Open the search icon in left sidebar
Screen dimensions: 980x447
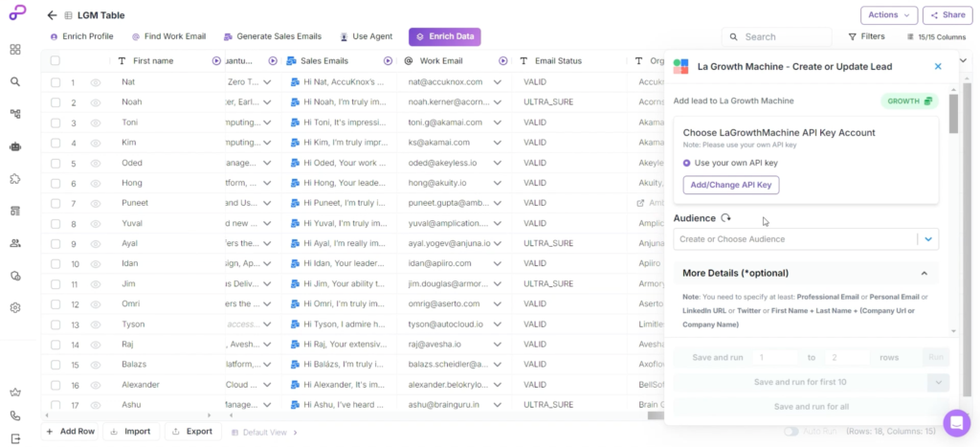[x=15, y=81]
